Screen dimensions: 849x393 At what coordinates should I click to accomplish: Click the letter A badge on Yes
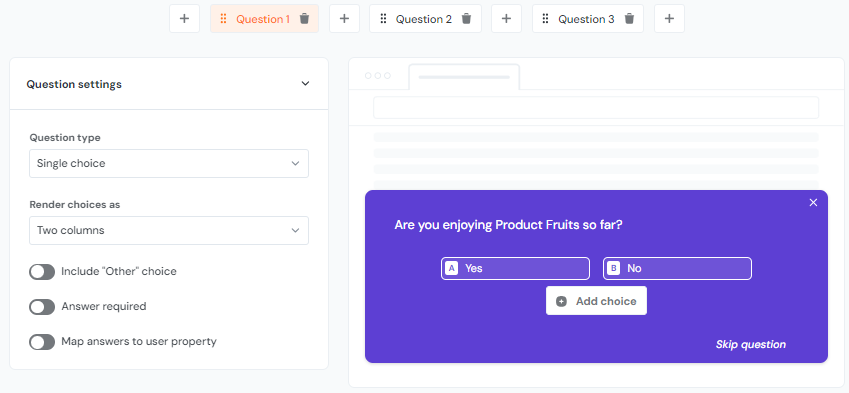[451, 268]
